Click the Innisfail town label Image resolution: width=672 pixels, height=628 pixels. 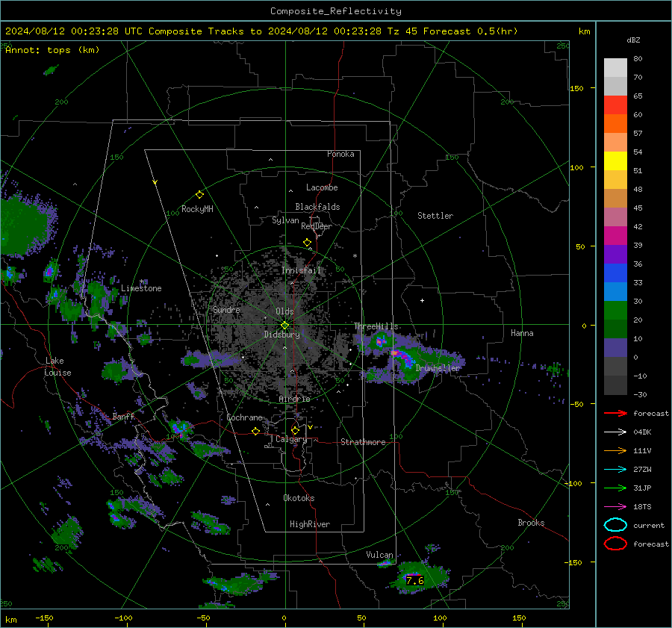[x=301, y=270]
